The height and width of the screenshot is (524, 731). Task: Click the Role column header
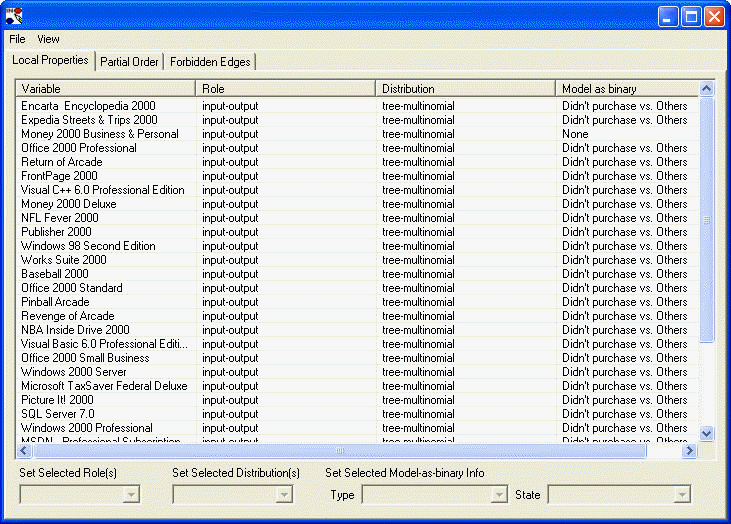[285, 89]
